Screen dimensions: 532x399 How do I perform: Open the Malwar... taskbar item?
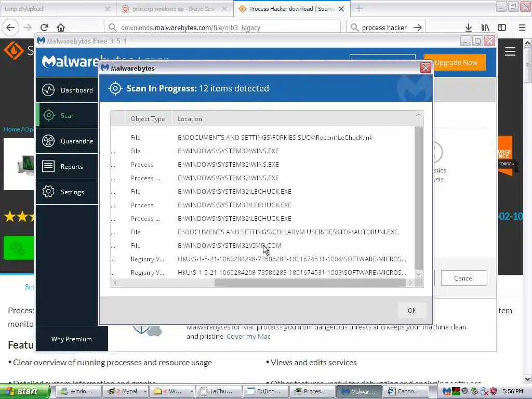[x=360, y=391]
